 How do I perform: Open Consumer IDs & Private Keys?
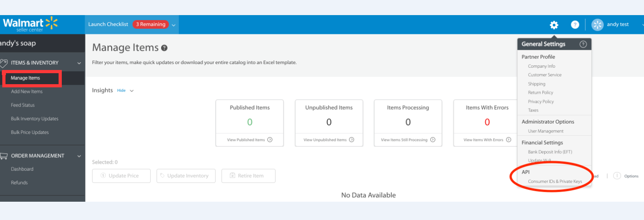(x=555, y=182)
